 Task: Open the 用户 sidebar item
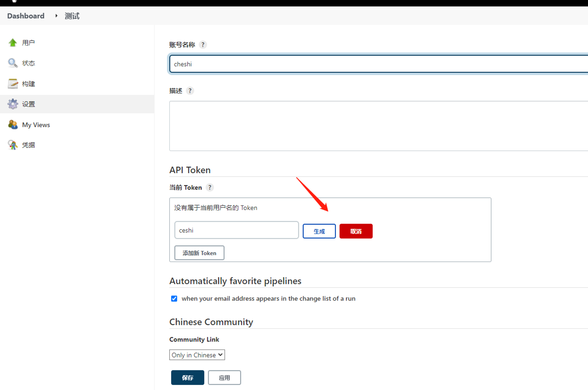[29, 43]
